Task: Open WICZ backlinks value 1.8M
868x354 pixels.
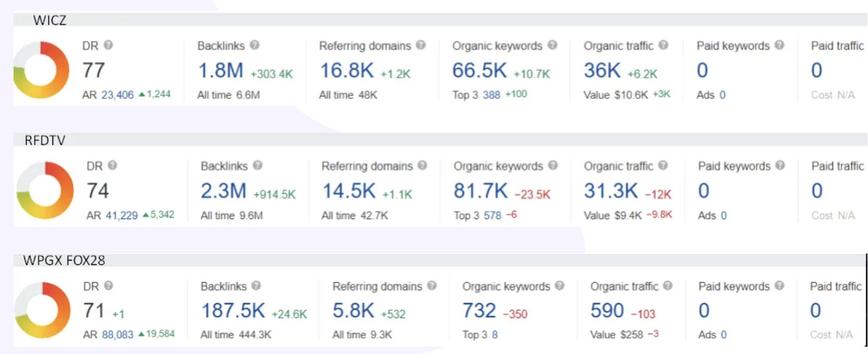Action: [220, 70]
